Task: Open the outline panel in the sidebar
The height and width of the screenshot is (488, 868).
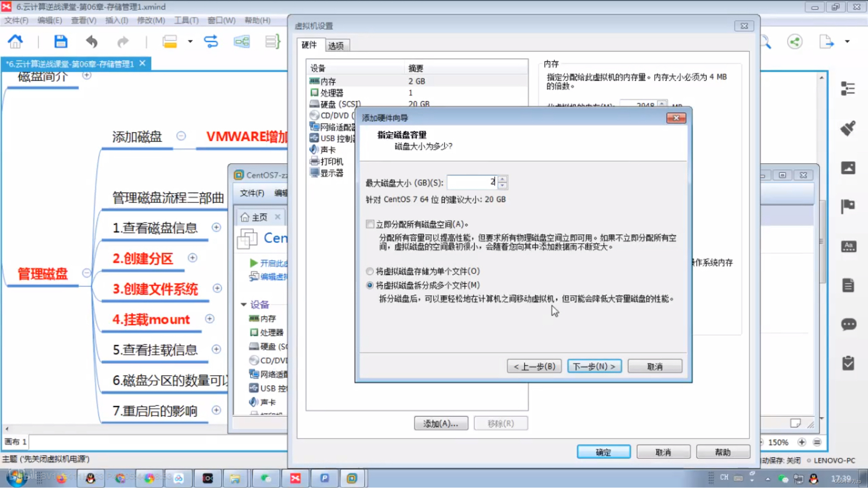Action: (848, 89)
